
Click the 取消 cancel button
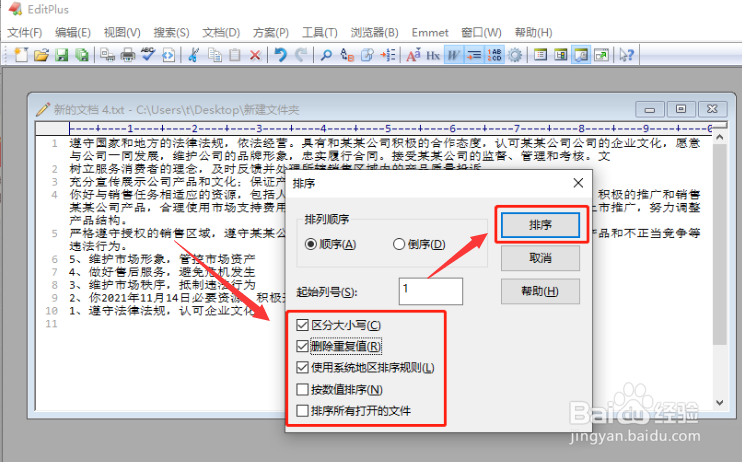540,258
